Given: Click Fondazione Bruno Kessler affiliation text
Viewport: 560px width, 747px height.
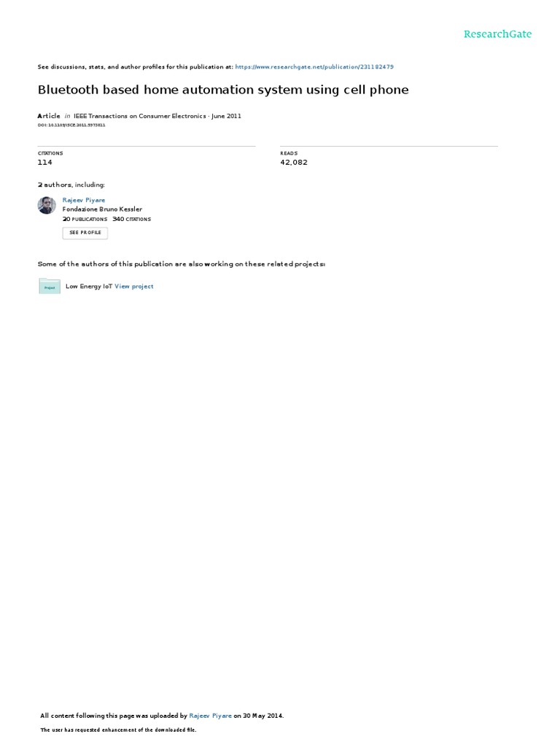Looking at the screenshot, I should pos(102,209).
